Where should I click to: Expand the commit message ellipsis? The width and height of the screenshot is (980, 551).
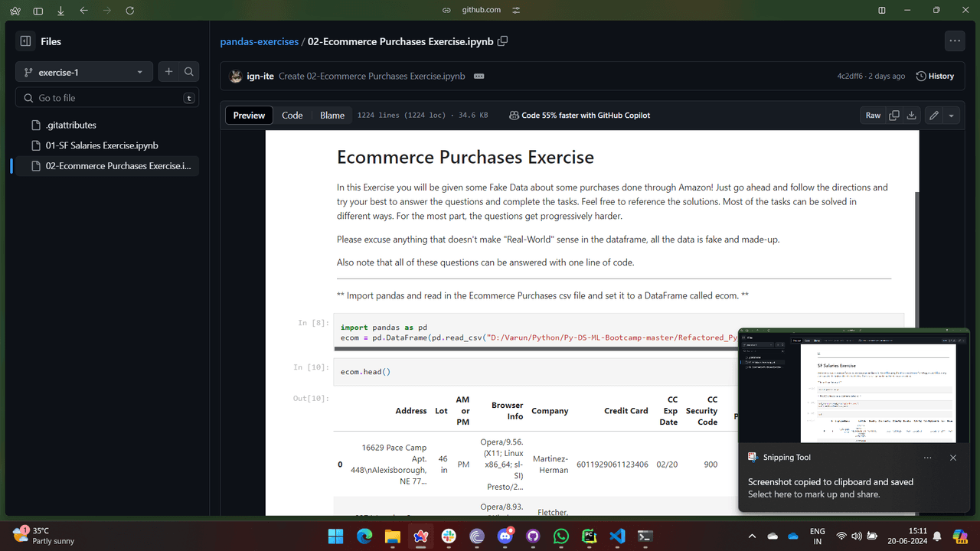click(479, 77)
